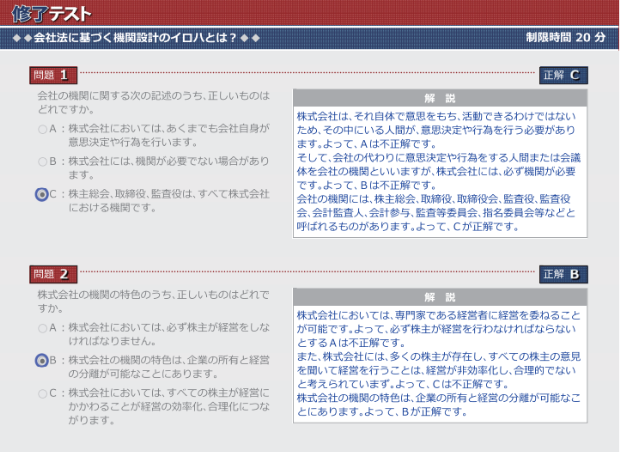Screen dimensions: 620x452
Task: Choose answer B radio in question 2
Action: (42, 360)
